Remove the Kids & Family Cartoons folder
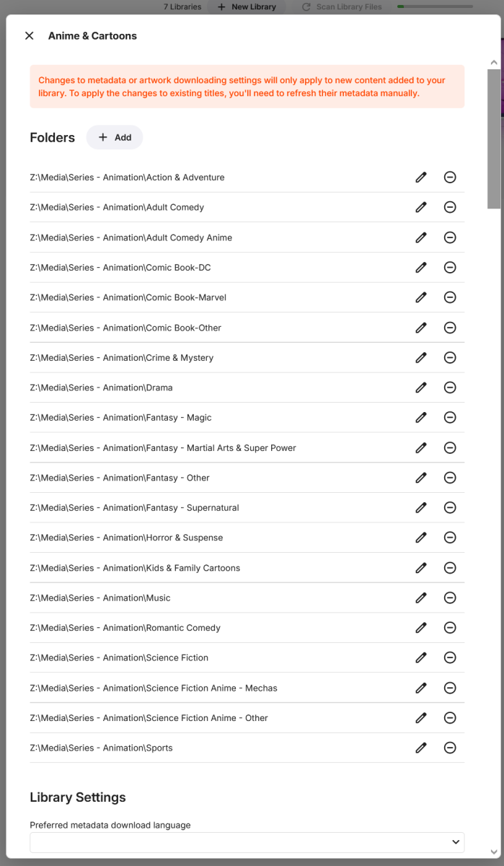This screenshot has height=866, width=504. [x=450, y=568]
